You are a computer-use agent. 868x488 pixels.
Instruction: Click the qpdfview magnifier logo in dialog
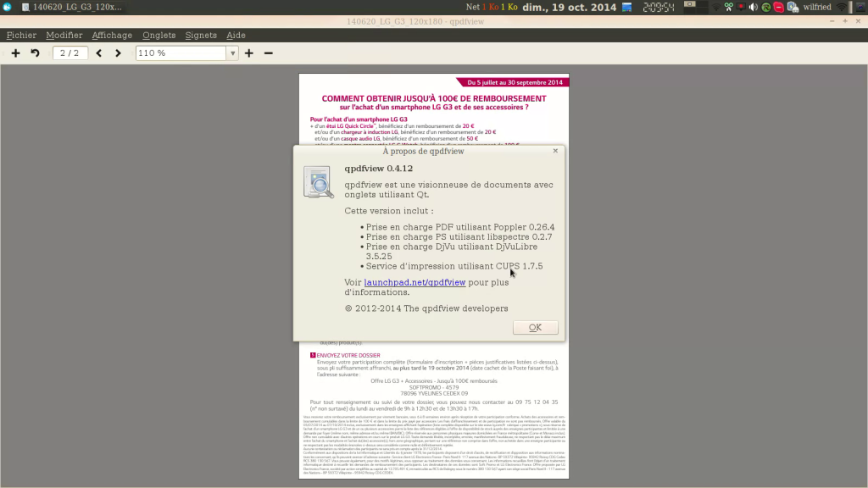click(x=319, y=181)
